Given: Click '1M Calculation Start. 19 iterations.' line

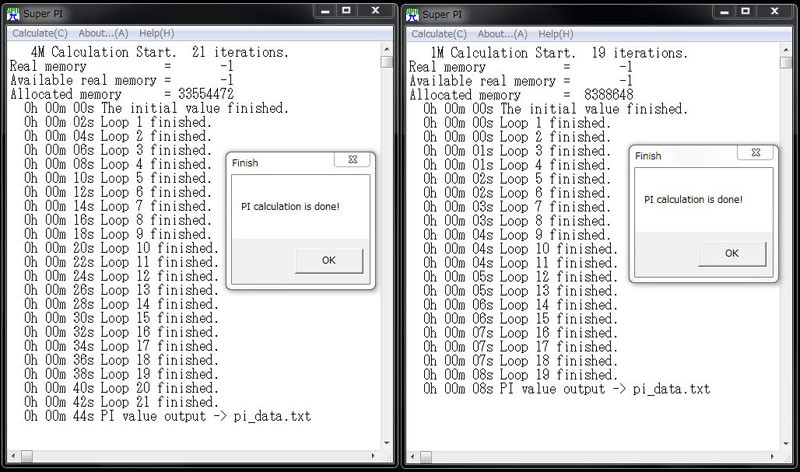Looking at the screenshot, I should (x=559, y=53).
